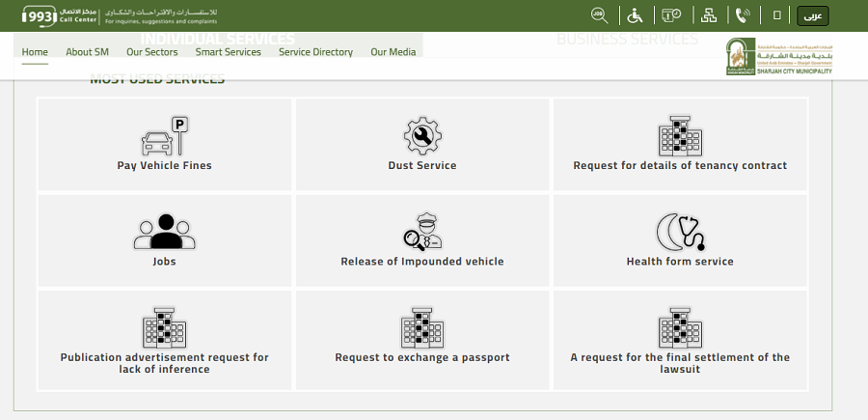Viewport: 868px width, 420px height.
Task: Expand the Smart Services menu
Action: 229,52
